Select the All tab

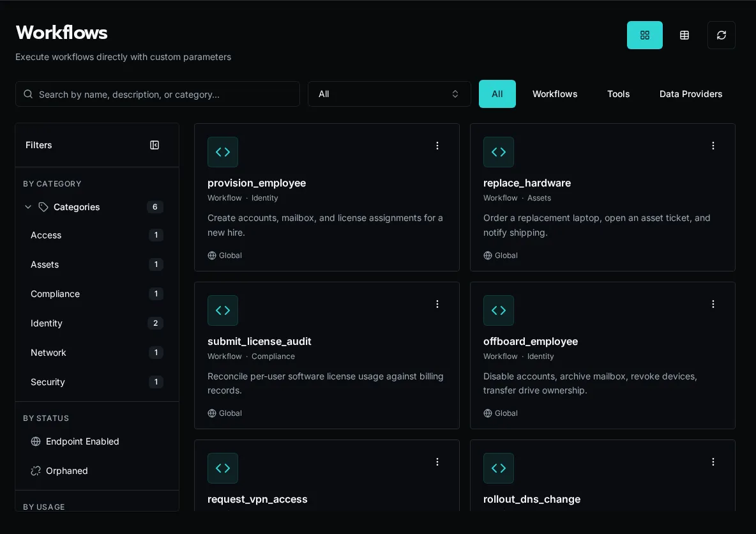(x=497, y=94)
